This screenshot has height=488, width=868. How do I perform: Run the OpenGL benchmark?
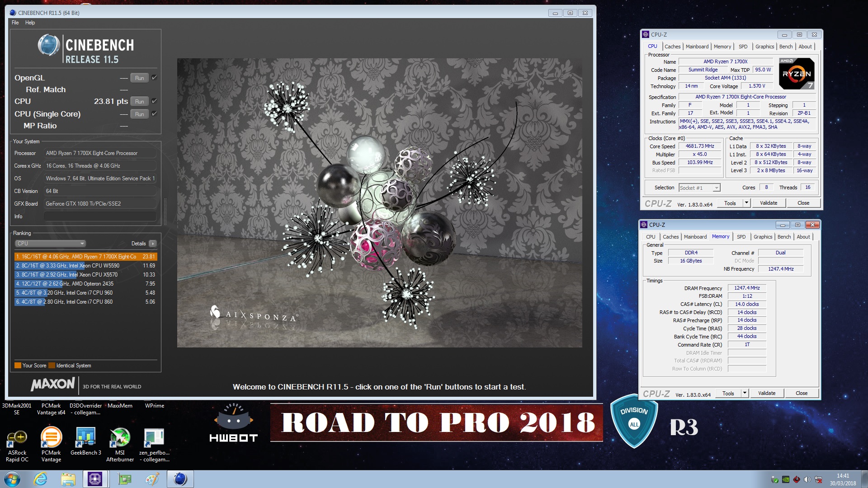[x=139, y=78]
